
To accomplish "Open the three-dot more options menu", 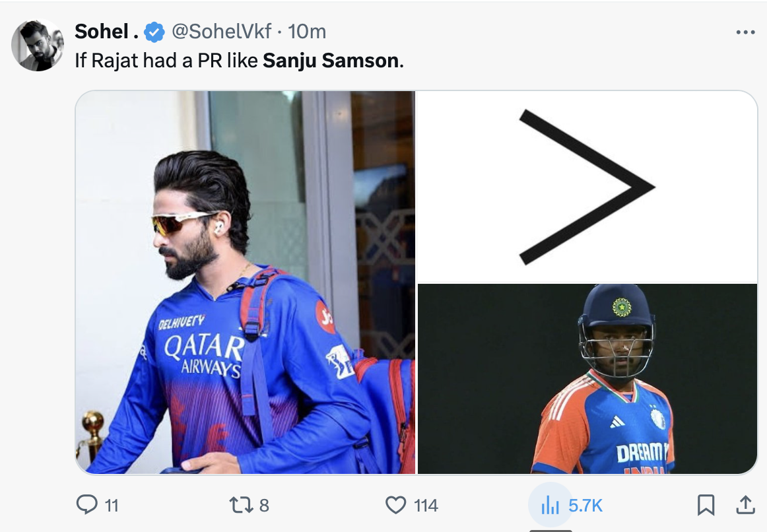I will pyautogui.click(x=745, y=32).
